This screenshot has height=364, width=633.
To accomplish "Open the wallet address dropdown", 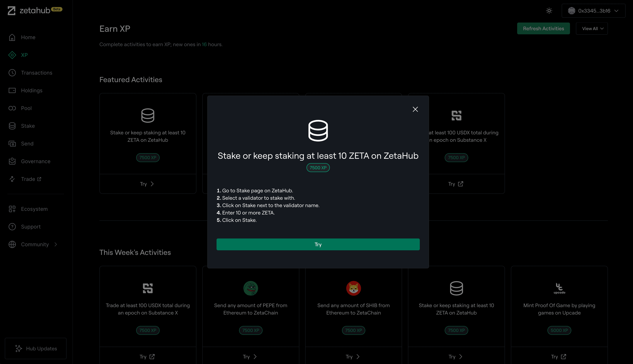I will 593,11.
